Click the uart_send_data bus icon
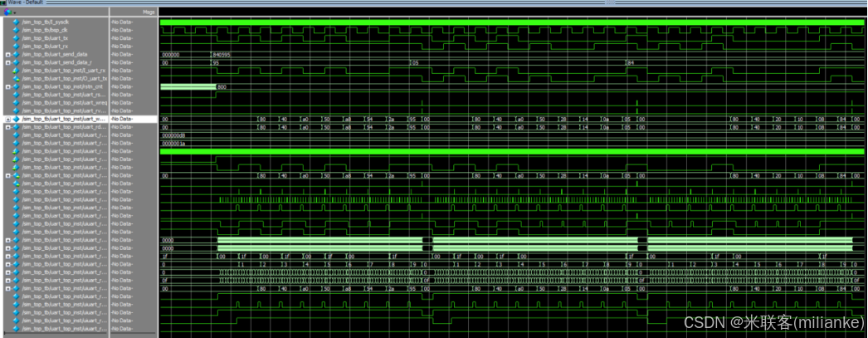This screenshot has width=868, height=338. point(16,54)
